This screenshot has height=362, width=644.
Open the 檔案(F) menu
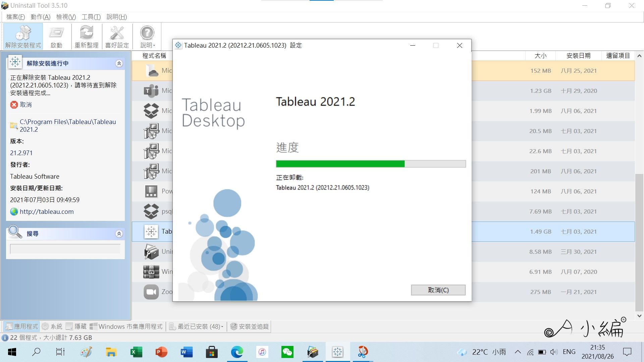pyautogui.click(x=15, y=17)
